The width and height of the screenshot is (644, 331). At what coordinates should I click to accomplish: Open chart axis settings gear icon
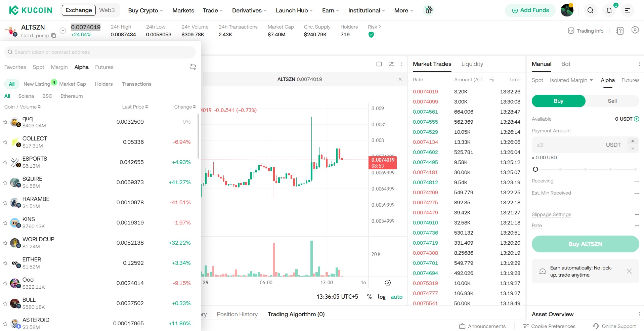pos(388,283)
